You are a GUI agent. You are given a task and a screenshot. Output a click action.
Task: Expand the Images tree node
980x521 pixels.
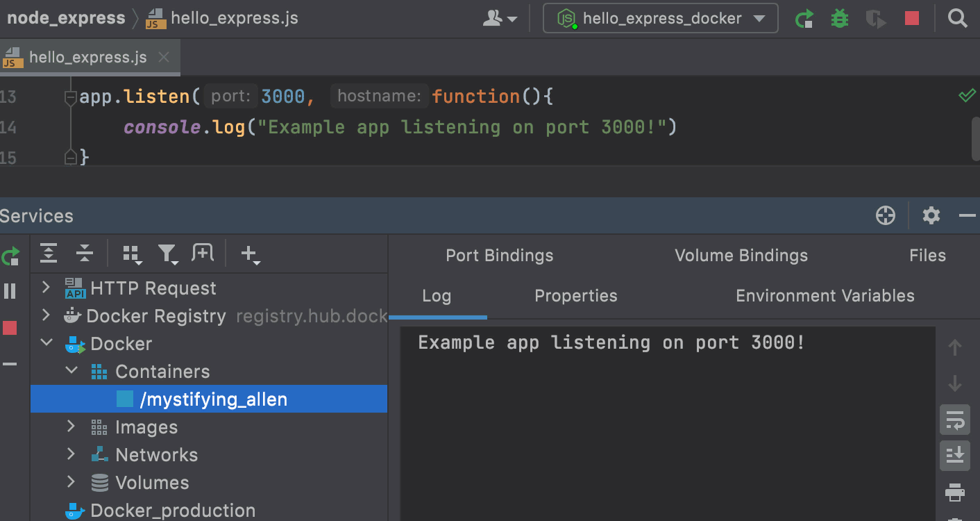pos(71,427)
